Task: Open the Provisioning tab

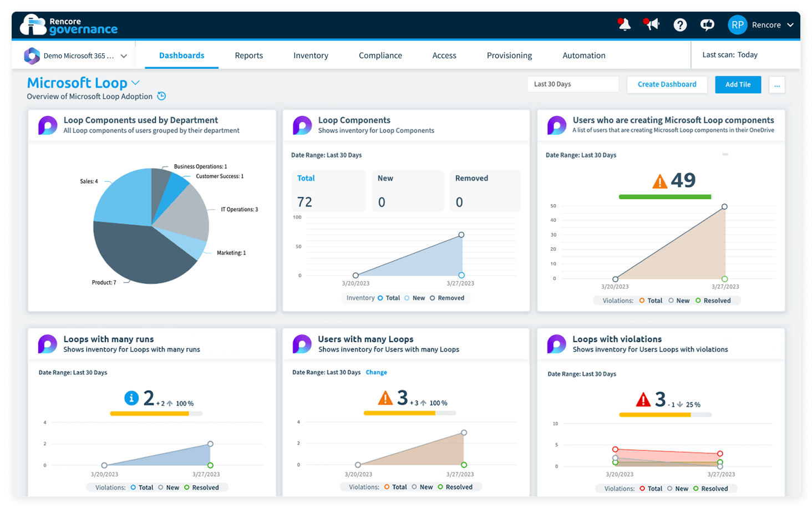Action: [509, 55]
